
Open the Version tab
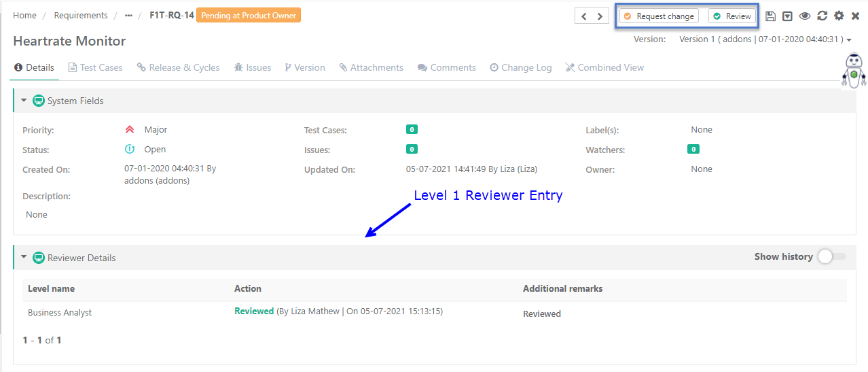tap(305, 67)
